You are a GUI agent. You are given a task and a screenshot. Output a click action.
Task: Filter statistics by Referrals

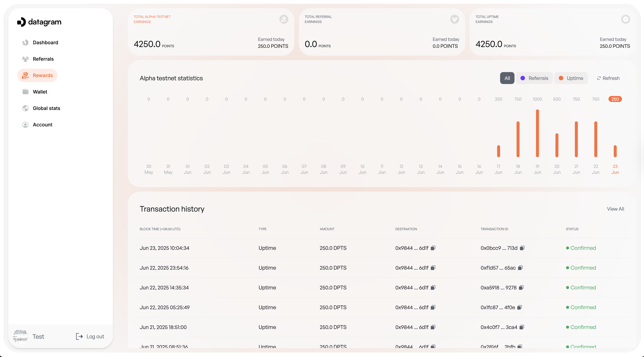[534, 78]
